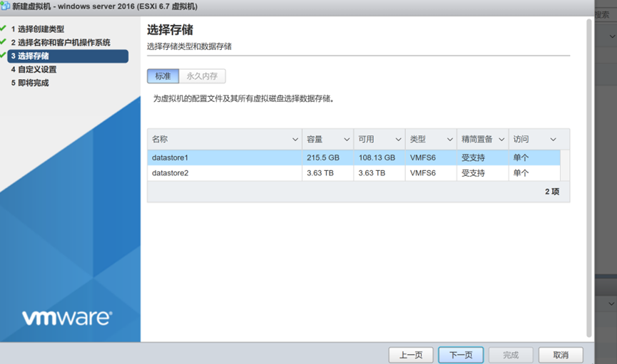The height and width of the screenshot is (364, 617).
Task: Expand the 访问 column dropdown arrow
Action: coord(553,139)
